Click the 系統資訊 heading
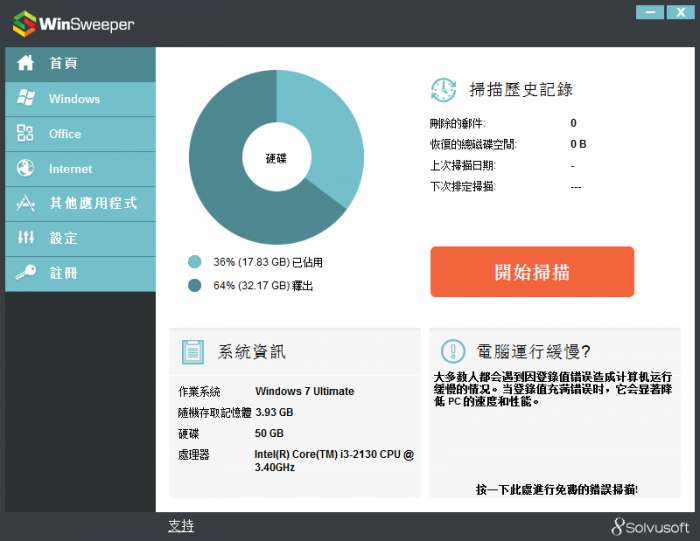The width and height of the screenshot is (700, 541). pyautogui.click(x=251, y=352)
